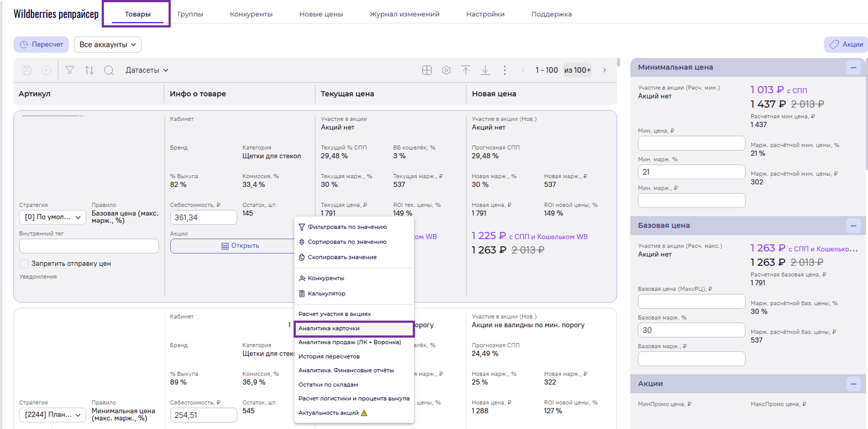
Task: Open the Все аккаунты dropdown
Action: coord(107,44)
